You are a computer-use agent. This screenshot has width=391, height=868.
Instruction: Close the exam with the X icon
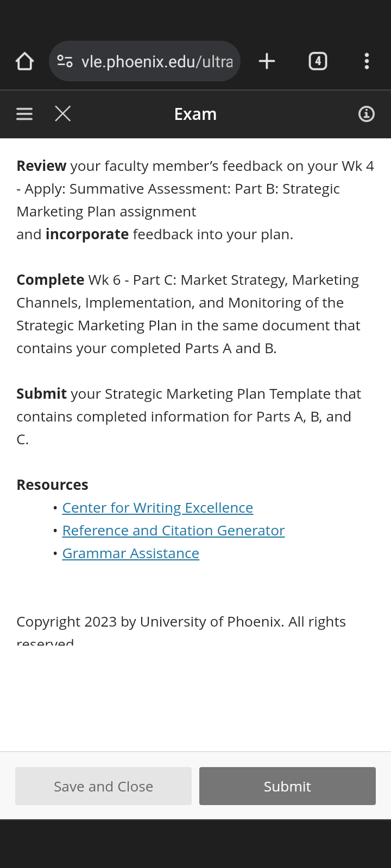click(63, 114)
